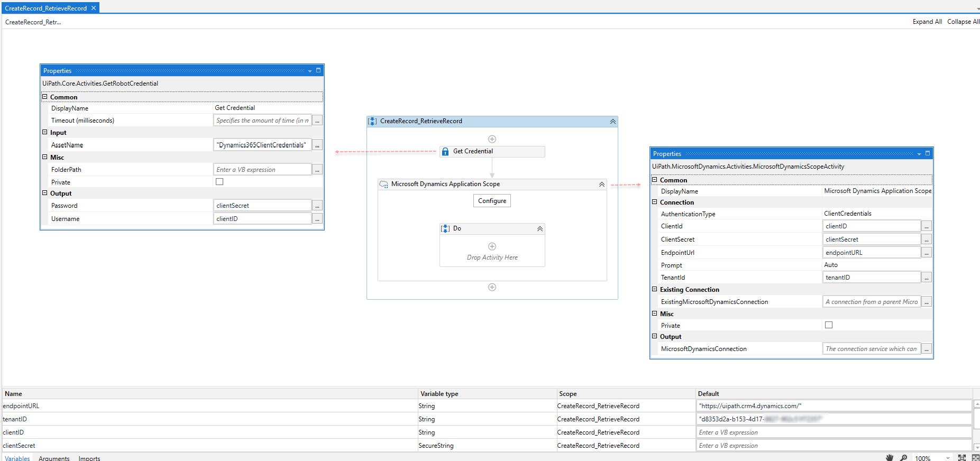The height and width of the screenshot is (461, 980).
Task: Add an activity below Microsoft Dynamics Application Scope
Action: click(x=492, y=287)
